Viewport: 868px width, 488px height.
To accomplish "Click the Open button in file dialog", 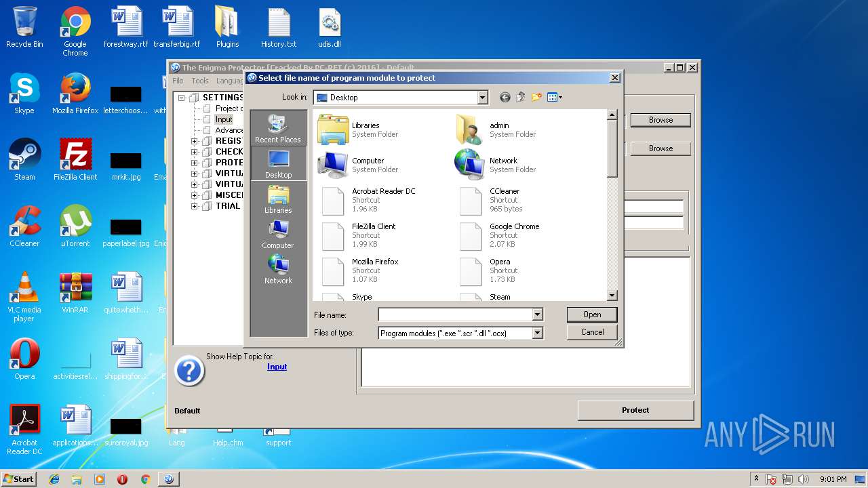I will click(x=592, y=314).
